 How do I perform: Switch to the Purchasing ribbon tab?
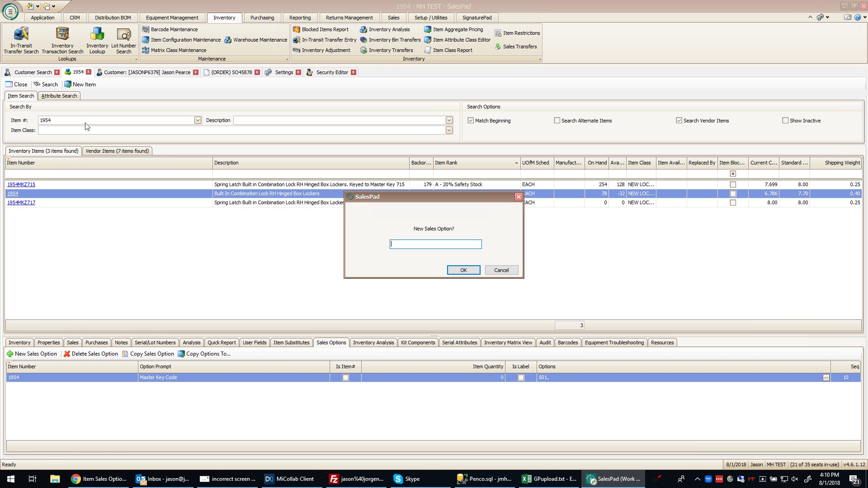click(262, 18)
